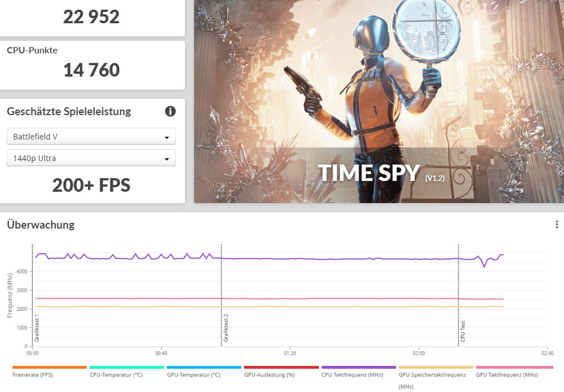The width and height of the screenshot is (564, 392).
Task: Click the orange Framerate color bar
Action: (49, 367)
